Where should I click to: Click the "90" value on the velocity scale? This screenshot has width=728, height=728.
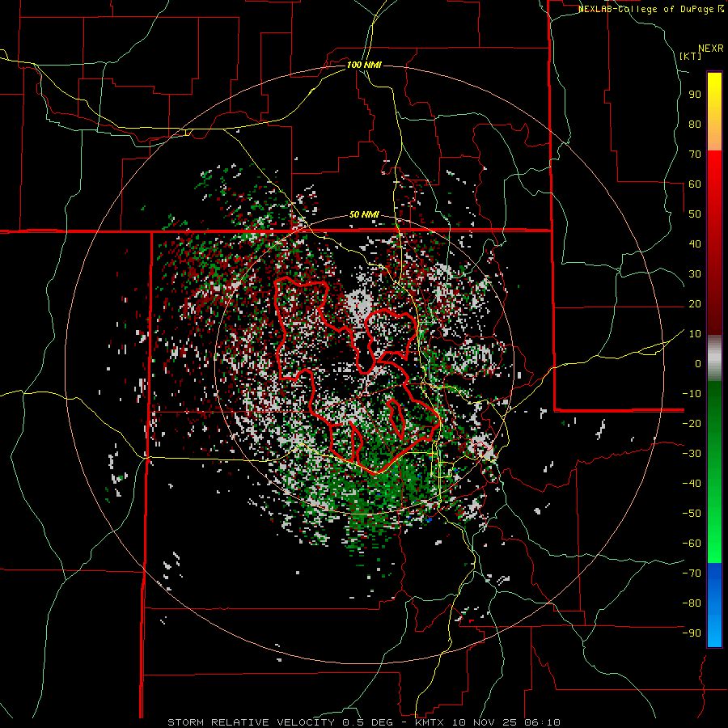(695, 95)
